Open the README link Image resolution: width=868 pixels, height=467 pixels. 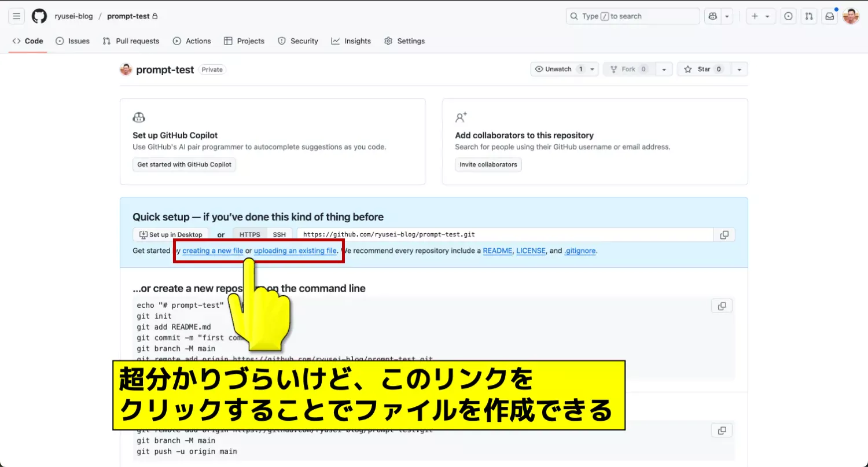coord(498,251)
